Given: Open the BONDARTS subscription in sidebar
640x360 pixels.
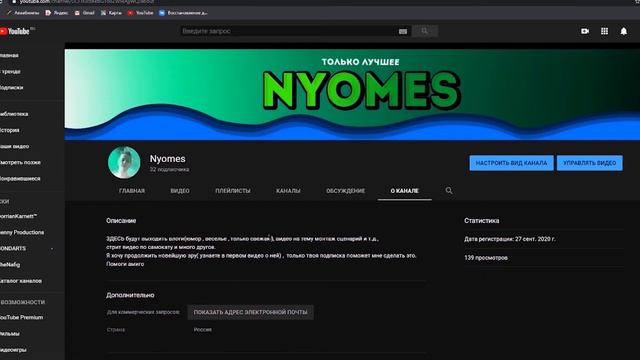Looking at the screenshot, I should 13,248.
